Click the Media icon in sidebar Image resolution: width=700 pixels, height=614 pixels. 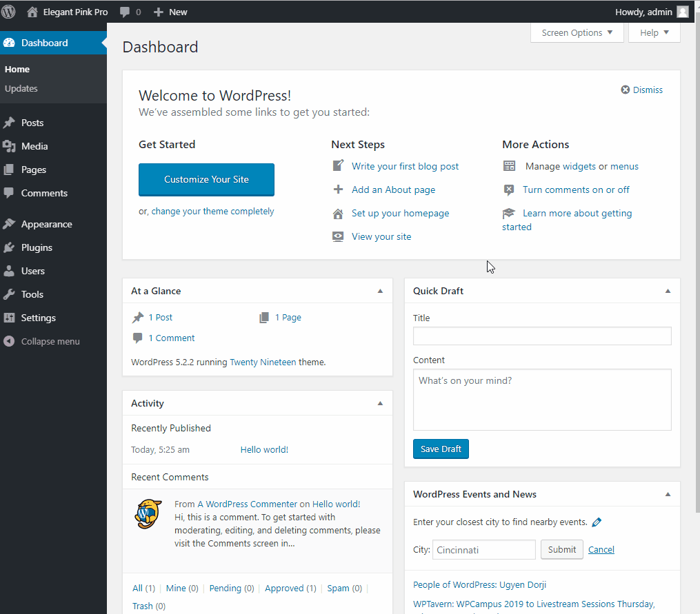[x=9, y=146]
